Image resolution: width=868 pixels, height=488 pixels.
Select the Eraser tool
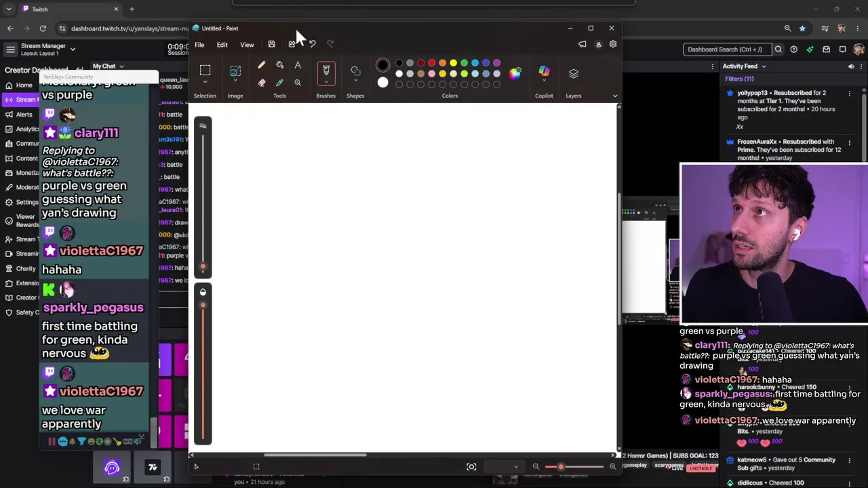pyautogui.click(x=261, y=83)
